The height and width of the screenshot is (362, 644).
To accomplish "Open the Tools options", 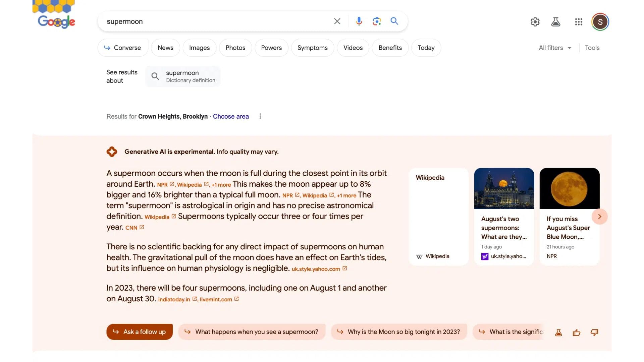I will [592, 48].
